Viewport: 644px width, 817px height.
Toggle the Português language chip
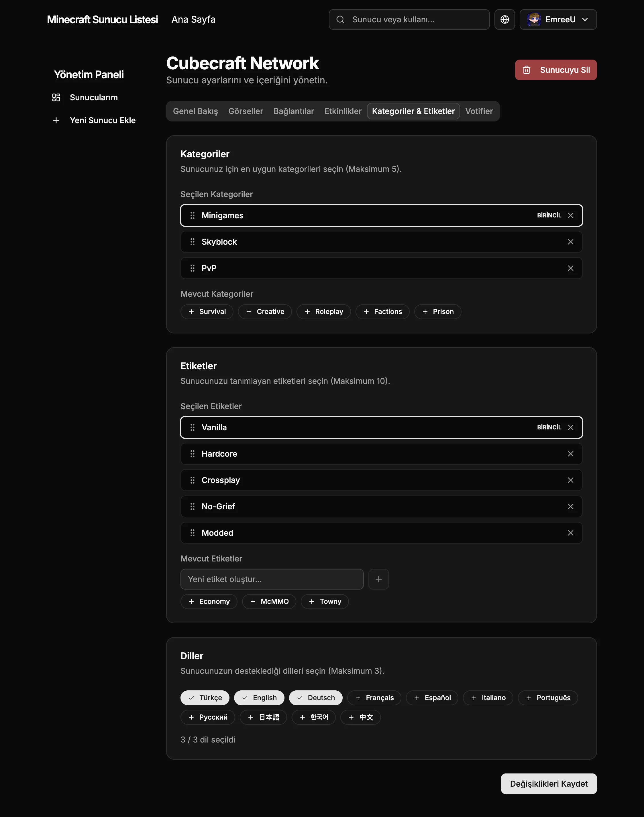pyautogui.click(x=548, y=698)
